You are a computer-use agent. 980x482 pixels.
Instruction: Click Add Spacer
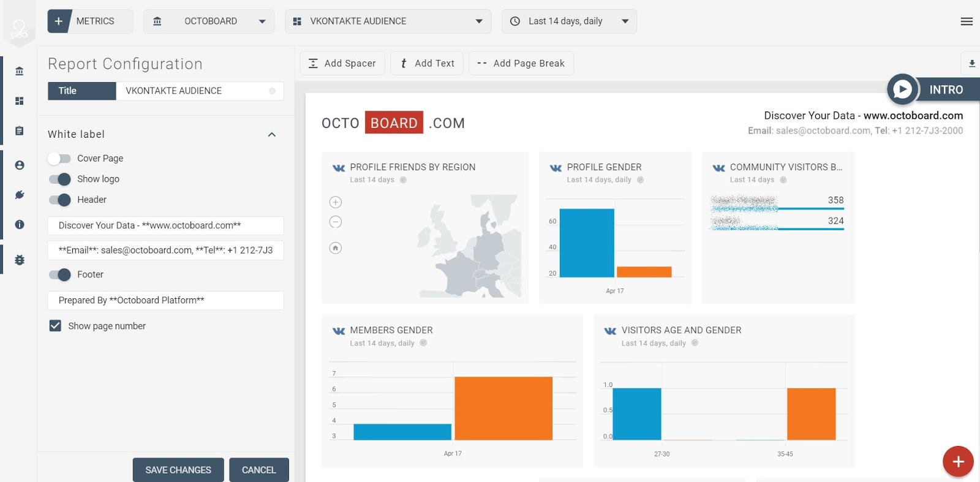pos(342,63)
